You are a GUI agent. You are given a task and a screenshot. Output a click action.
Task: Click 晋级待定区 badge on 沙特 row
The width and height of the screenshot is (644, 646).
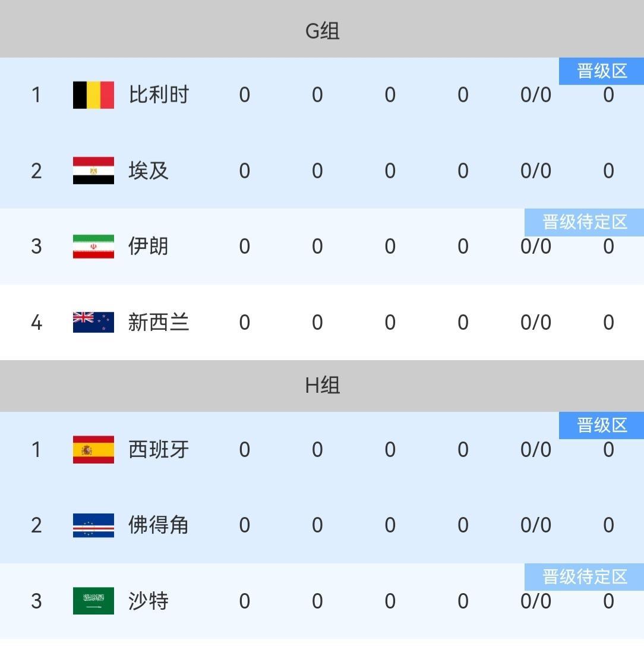[x=585, y=576]
